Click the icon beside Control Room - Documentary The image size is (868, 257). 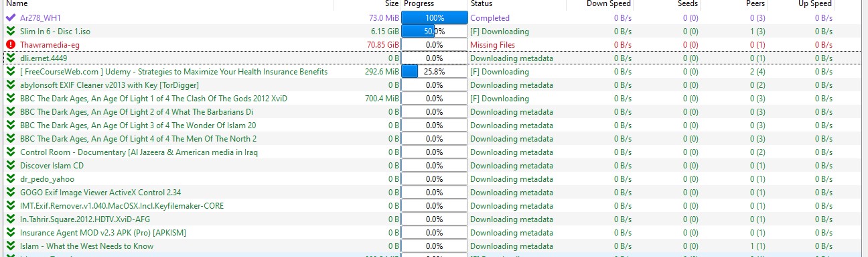(10, 152)
